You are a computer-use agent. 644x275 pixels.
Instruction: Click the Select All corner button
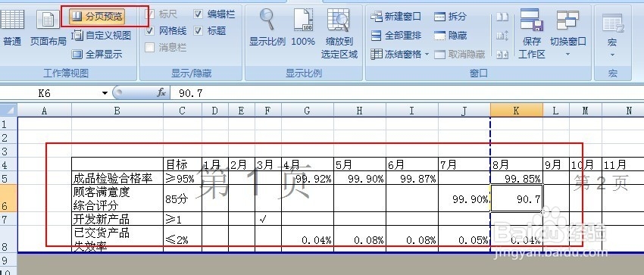[8, 110]
